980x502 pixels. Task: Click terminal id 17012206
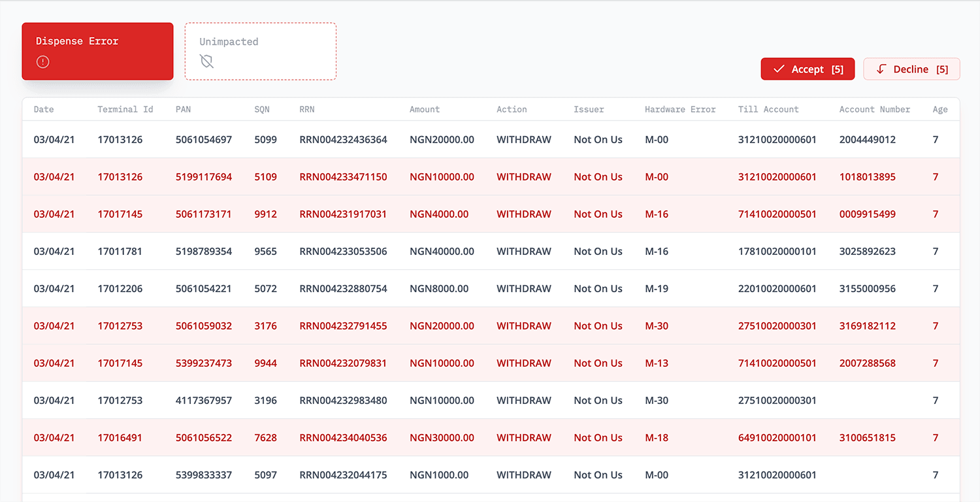[x=120, y=288]
